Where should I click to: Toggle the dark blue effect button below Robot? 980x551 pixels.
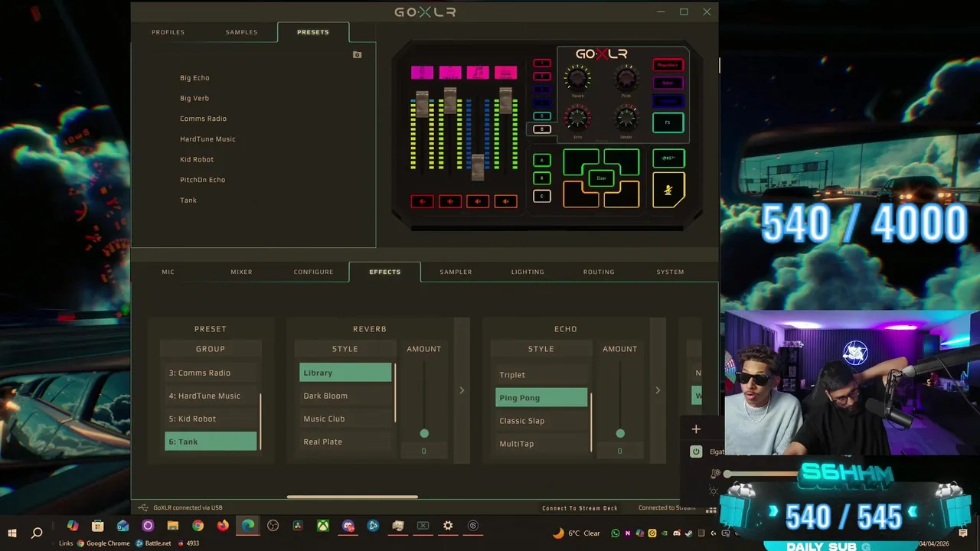point(668,101)
